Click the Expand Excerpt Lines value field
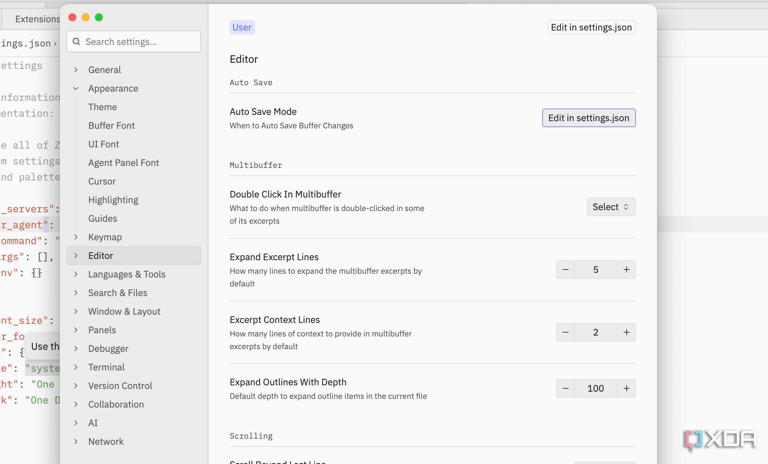This screenshot has height=464, width=768. pyautogui.click(x=596, y=269)
